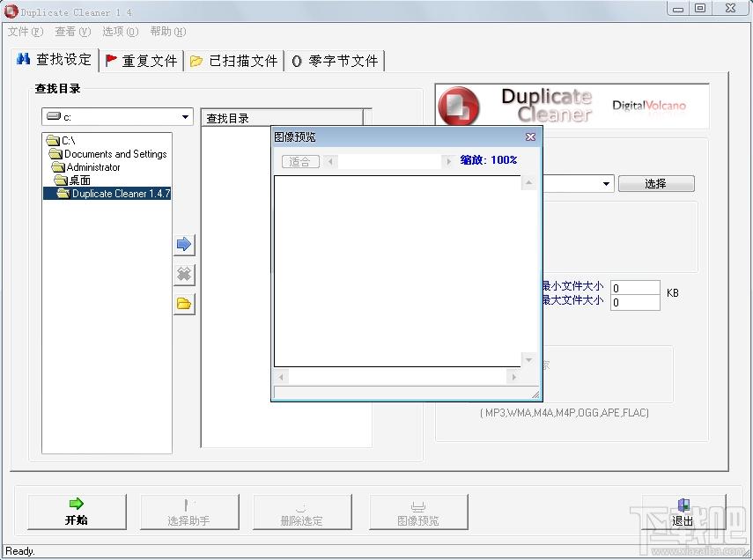The width and height of the screenshot is (753, 560).
Task: Click the zoom slider track
Action: coord(389,161)
